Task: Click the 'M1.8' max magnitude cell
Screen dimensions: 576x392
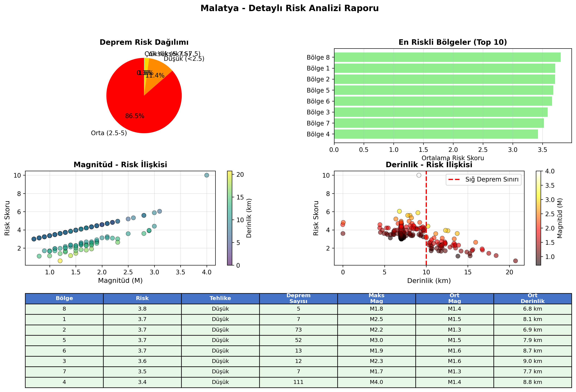Action: (376, 309)
